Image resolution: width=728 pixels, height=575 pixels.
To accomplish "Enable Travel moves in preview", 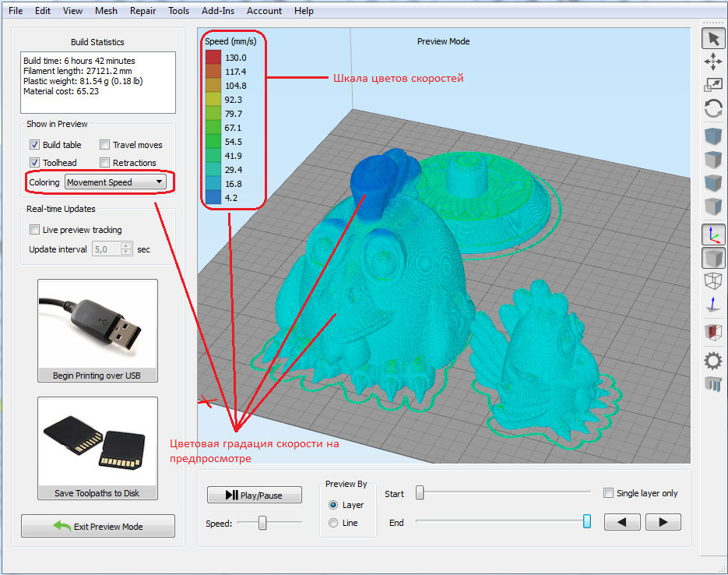I will coord(104,145).
